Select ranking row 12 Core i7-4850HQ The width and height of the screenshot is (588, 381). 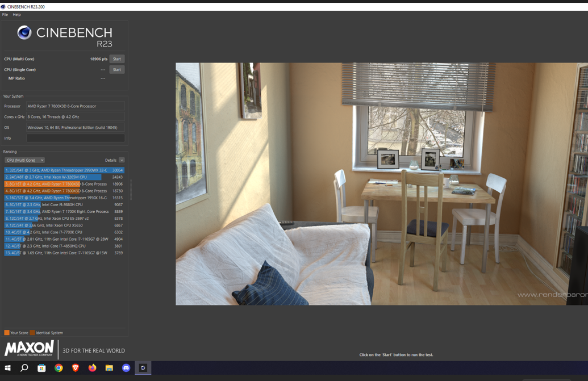pos(64,246)
